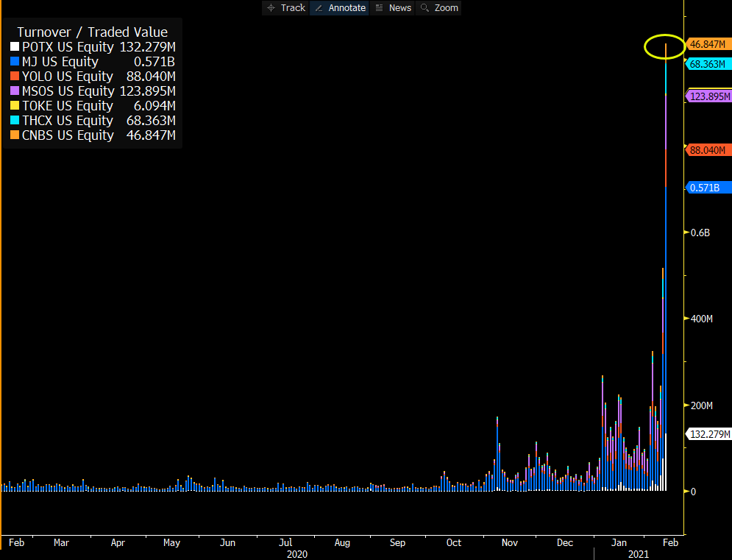The image size is (732, 560).
Task: Click the white POTX legend square
Action: click(15, 47)
